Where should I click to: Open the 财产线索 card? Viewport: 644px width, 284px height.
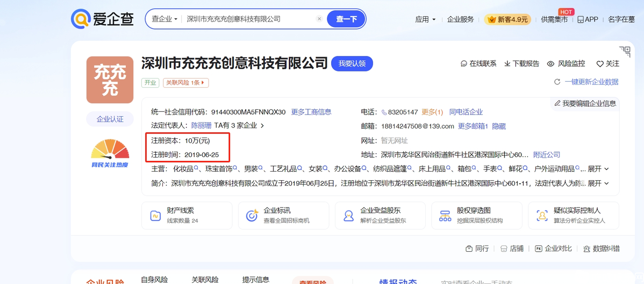click(187, 215)
